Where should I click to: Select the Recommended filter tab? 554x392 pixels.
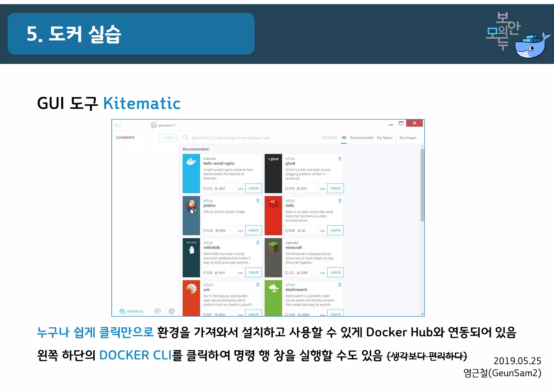pos(362,138)
